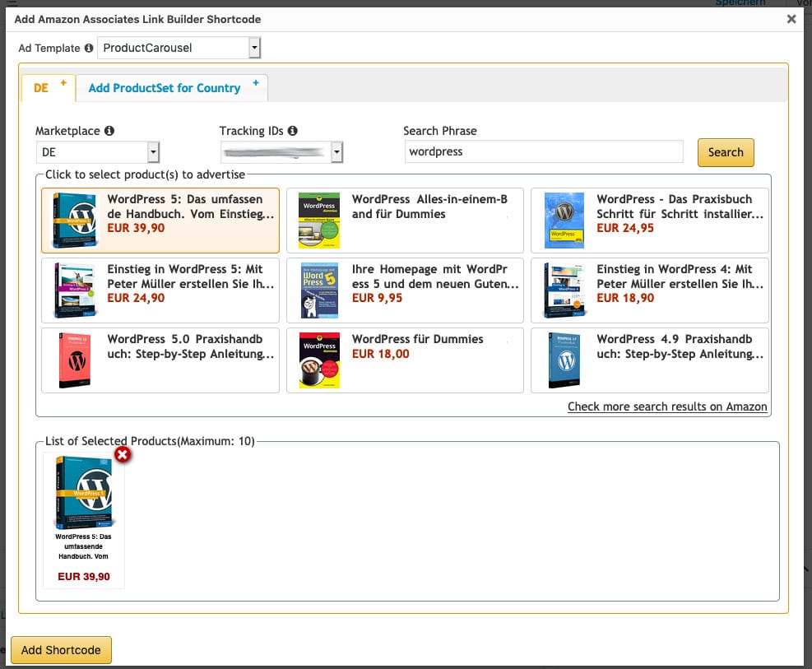Click selected product cover in Selected Products list
Image resolution: width=812 pixels, height=669 pixels.
click(84, 492)
